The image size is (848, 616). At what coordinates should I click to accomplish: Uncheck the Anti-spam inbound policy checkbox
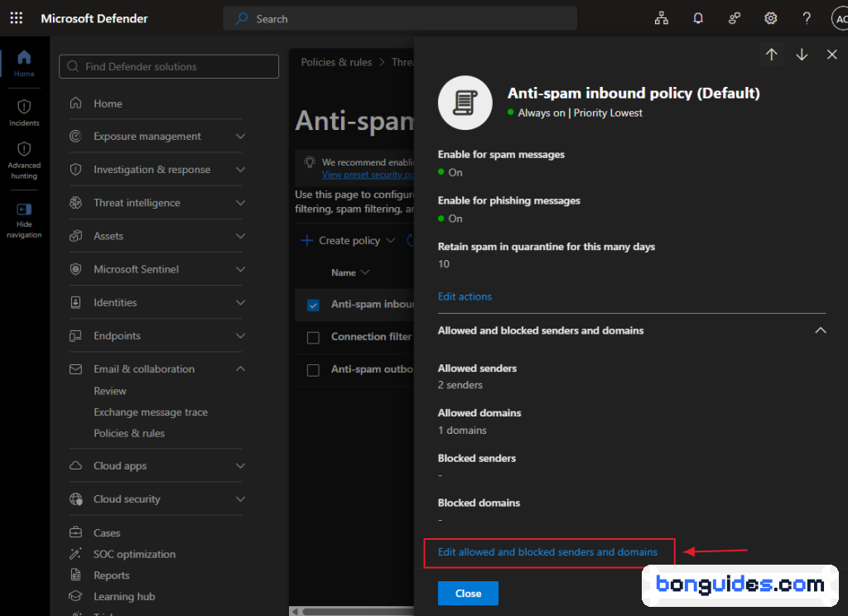coord(313,305)
